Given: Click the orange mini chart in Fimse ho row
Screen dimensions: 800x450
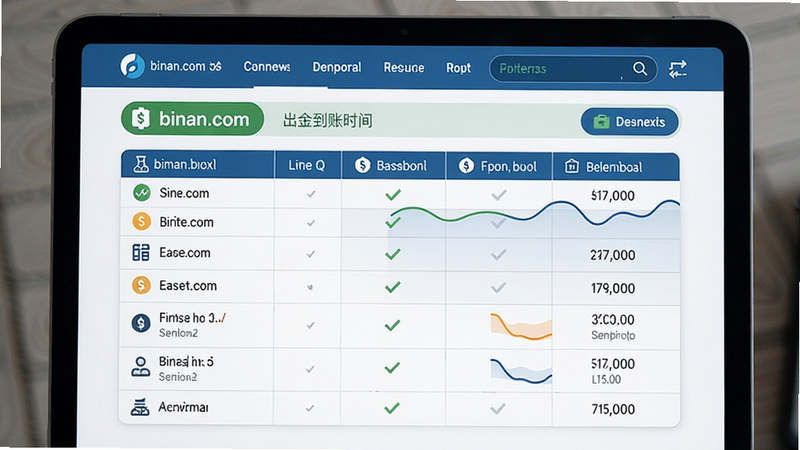Looking at the screenshot, I should coord(521,327).
